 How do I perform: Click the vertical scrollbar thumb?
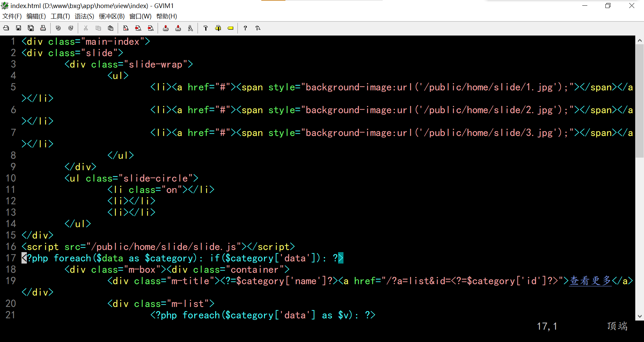pos(640,101)
